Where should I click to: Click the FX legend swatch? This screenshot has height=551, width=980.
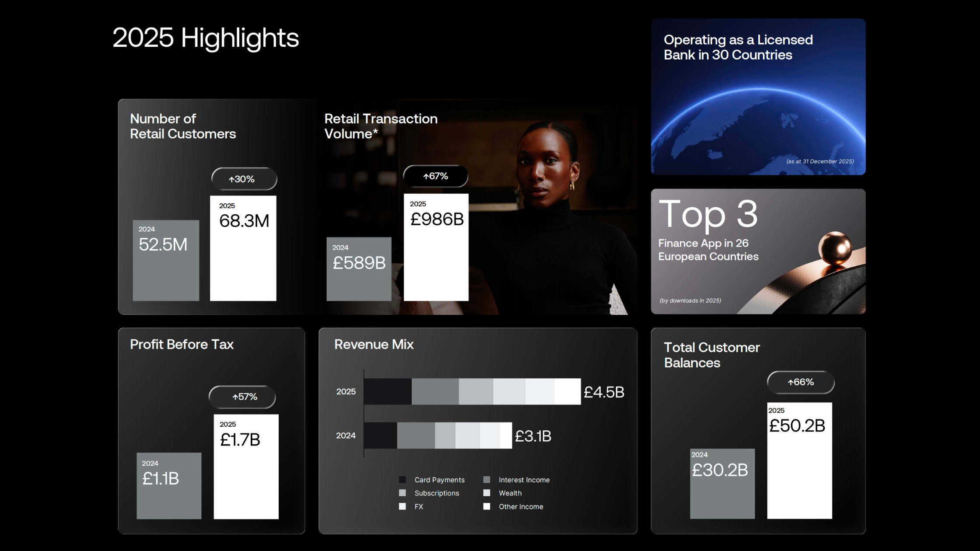402,506
